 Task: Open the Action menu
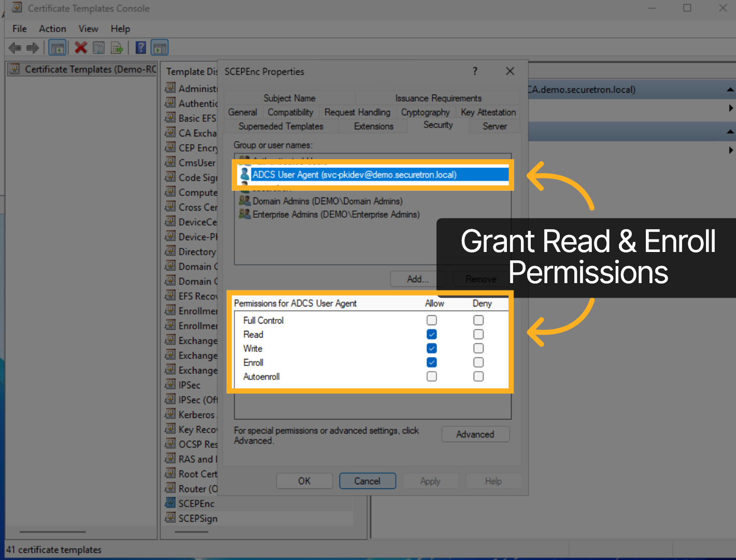point(52,29)
